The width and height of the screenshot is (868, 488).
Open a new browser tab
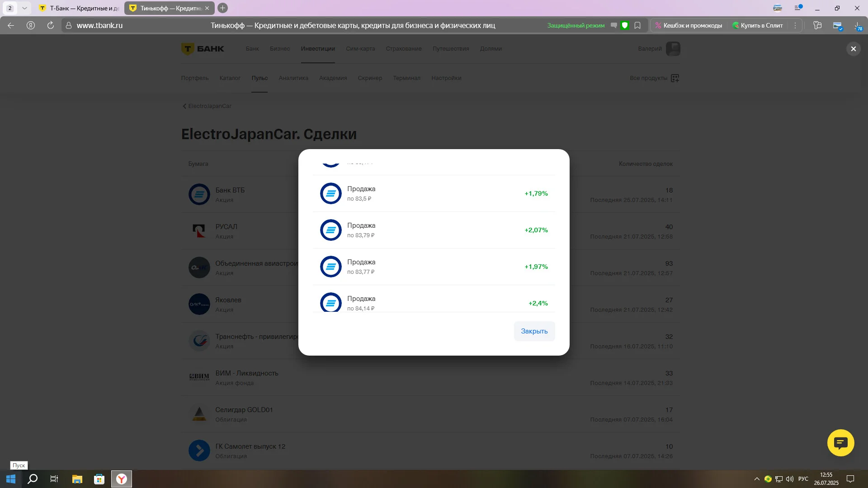[x=222, y=8]
